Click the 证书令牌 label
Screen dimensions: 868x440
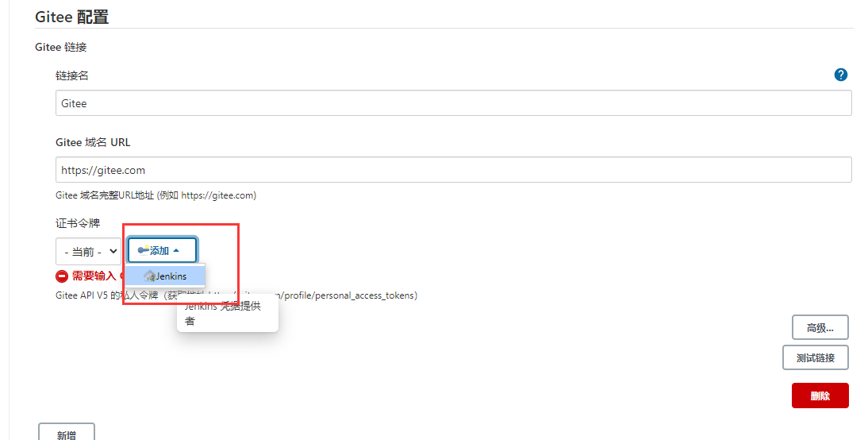(x=78, y=223)
